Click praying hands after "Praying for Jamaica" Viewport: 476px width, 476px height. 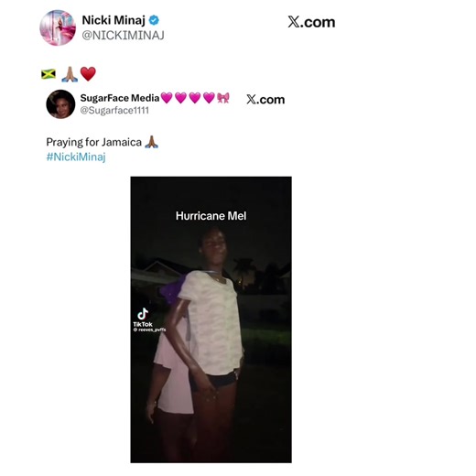pyautogui.click(x=151, y=142)
